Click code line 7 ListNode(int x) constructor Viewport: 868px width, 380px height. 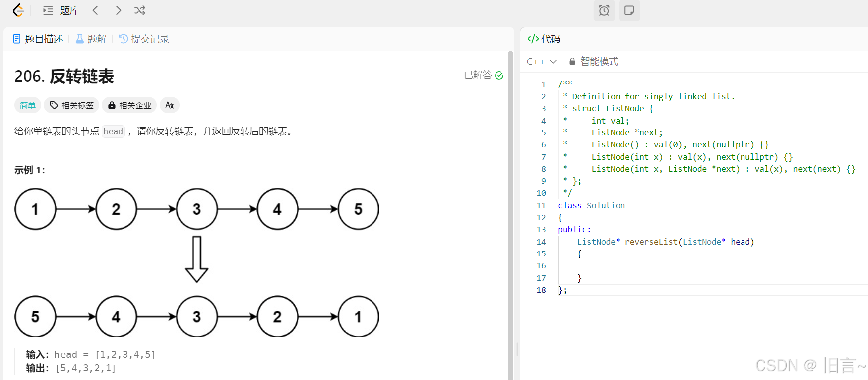click(x=692, y=157)
